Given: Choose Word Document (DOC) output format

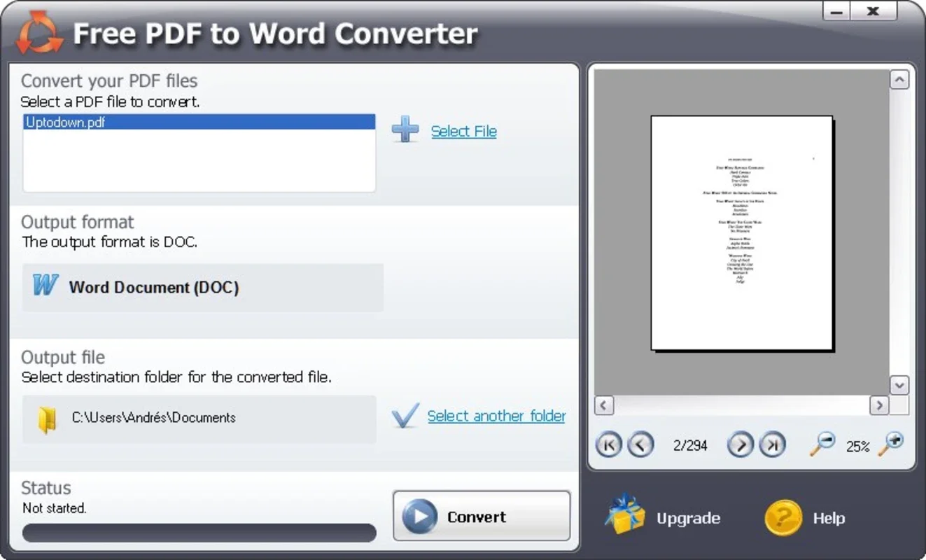Looking at the screenshot, I should [203, 287].
